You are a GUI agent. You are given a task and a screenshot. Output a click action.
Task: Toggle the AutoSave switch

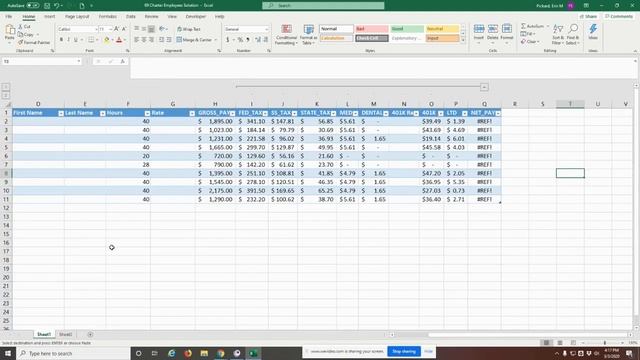(33, 6)
